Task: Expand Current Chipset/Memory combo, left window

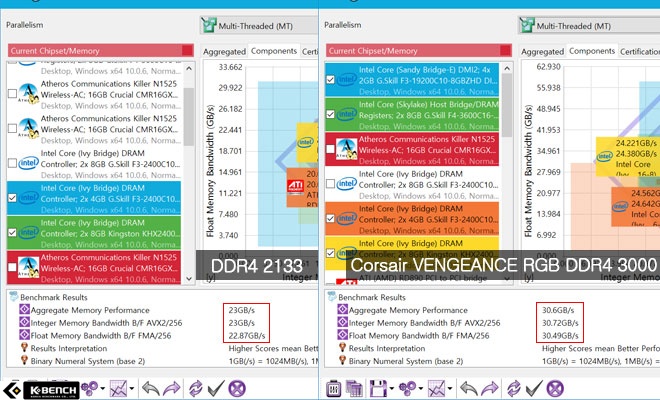Action: click(101, 51)
